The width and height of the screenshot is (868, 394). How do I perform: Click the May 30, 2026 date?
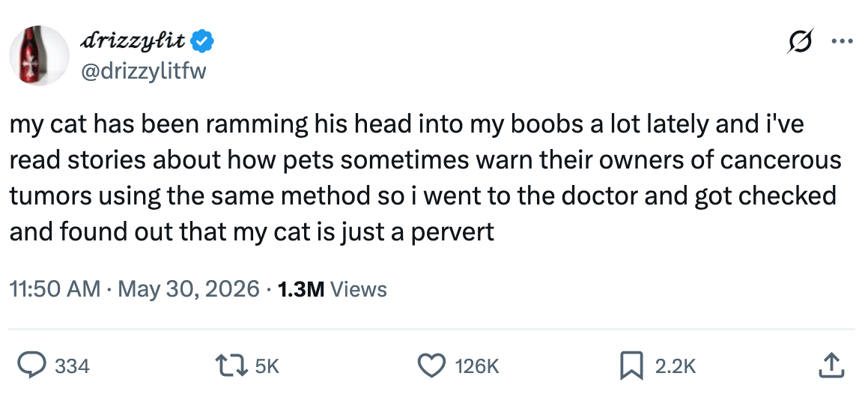pyautogui.click(x=189, y=289)
